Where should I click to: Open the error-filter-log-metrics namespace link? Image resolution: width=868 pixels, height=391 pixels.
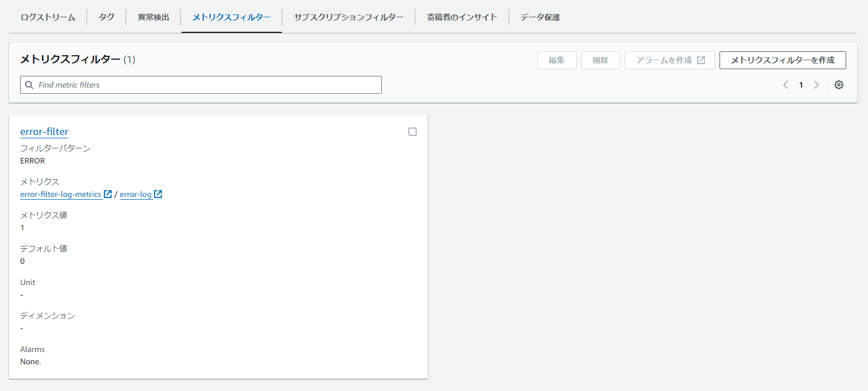pyautogui.click(x=61, y=194)
